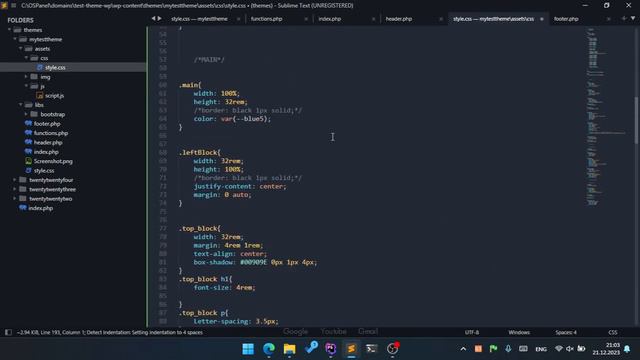Click the minimap code preview

606,116
